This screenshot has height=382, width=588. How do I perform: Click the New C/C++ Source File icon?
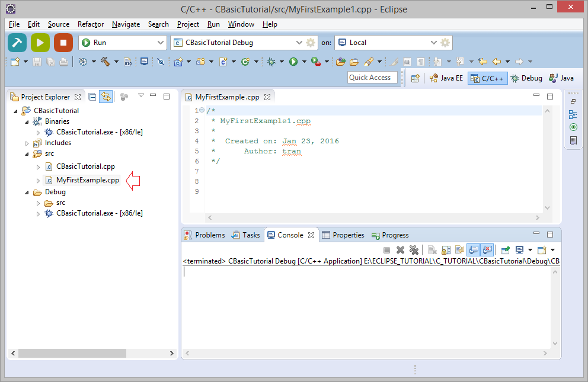point(223,62)
